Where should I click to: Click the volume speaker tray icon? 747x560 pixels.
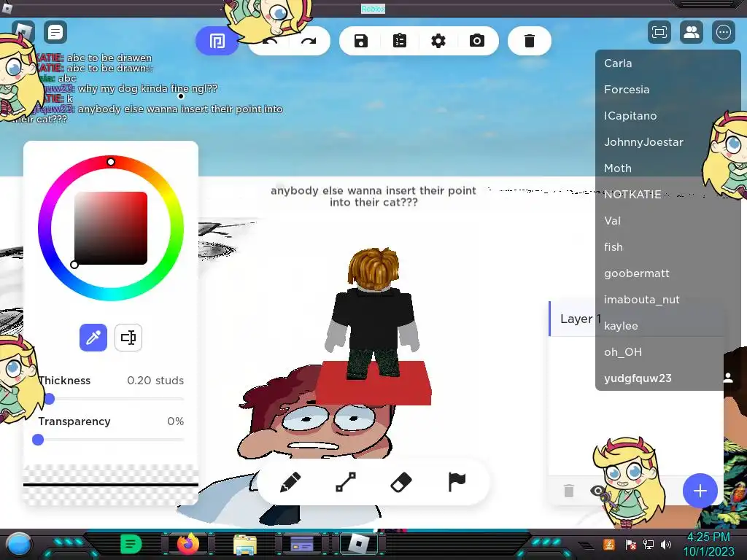[666, 544]
